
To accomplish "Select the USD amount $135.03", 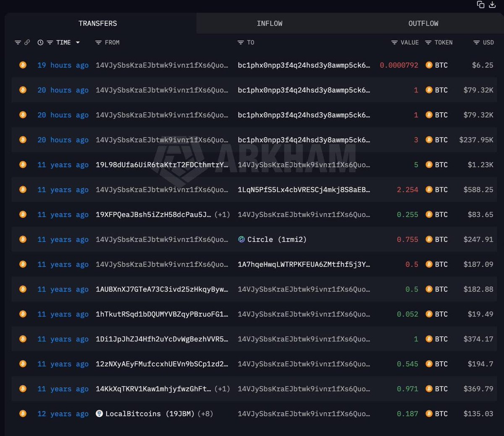I will click(478, 414).
